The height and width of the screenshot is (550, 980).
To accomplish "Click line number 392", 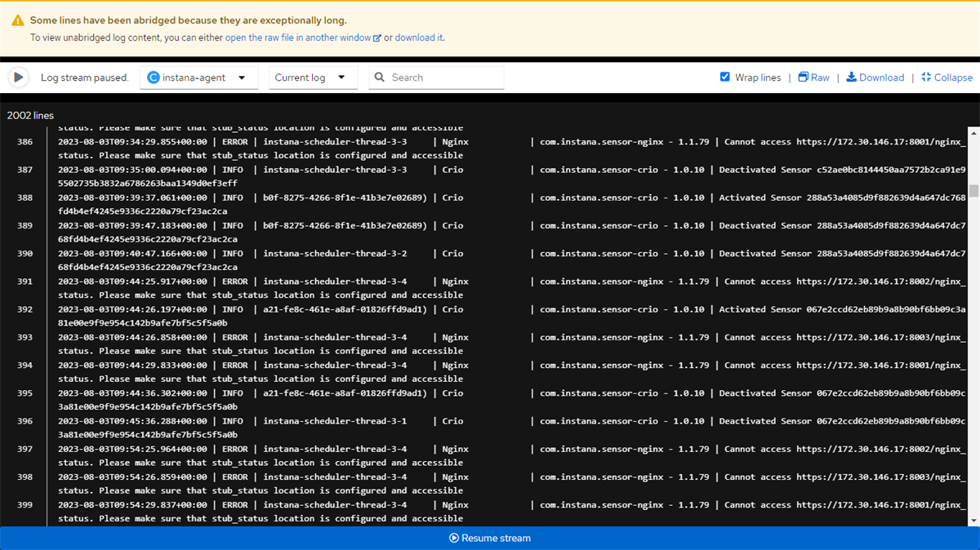I will [24, 309].
